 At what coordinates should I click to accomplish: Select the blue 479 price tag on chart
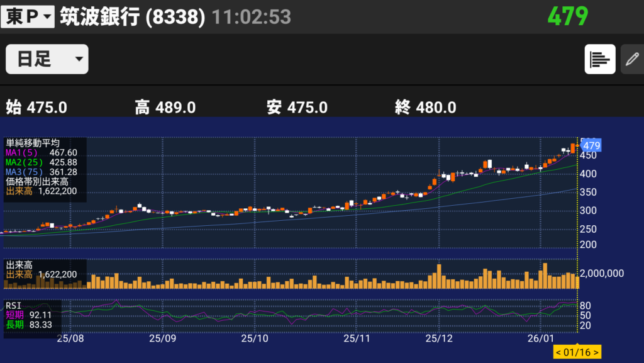pyautogui.click(x=591, y=145)
